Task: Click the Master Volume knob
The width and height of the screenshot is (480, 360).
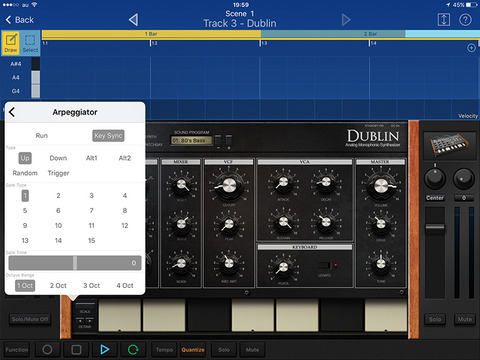Action: click(381, 185)
